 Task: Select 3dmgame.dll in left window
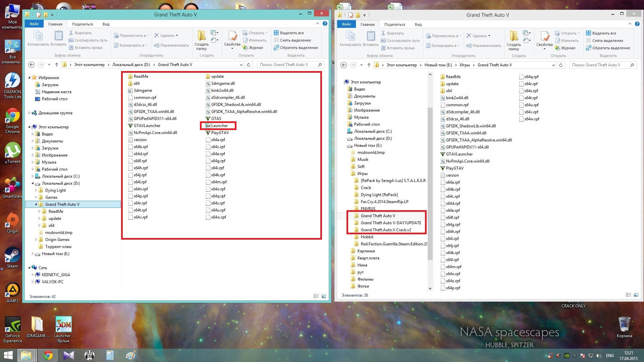(220, 83)
